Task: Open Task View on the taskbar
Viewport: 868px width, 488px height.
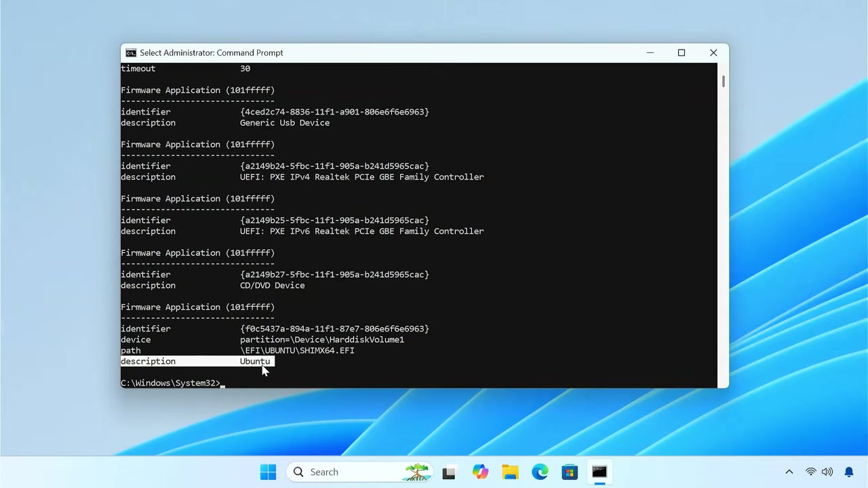Action: coord(449,472)
